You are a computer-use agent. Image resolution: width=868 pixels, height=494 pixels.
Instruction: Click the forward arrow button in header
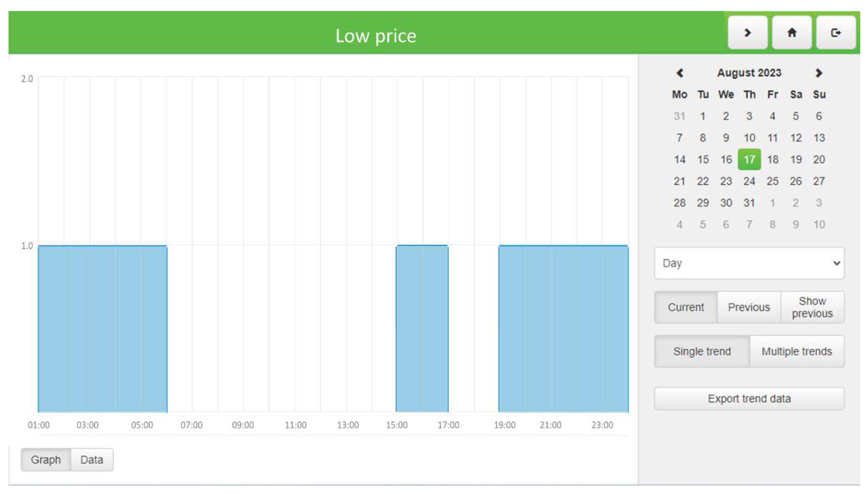pos(747,33)
